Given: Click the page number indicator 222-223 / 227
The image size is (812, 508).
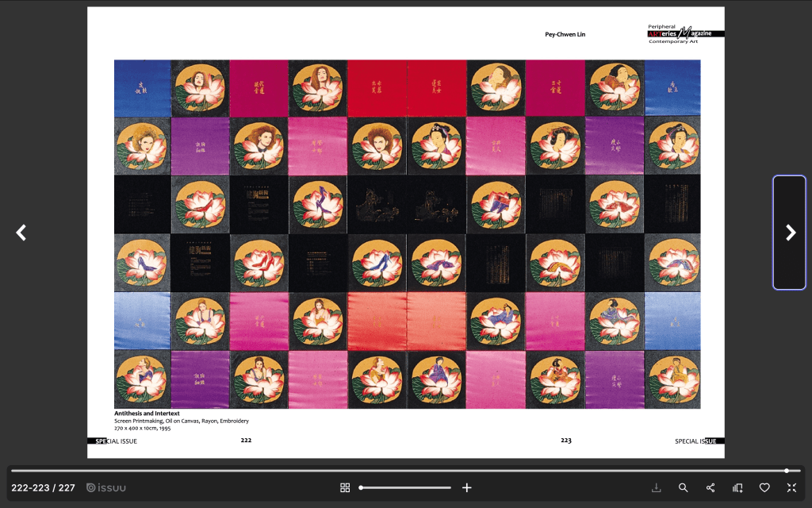Looking at the screenshot, I should pos(43,487).
